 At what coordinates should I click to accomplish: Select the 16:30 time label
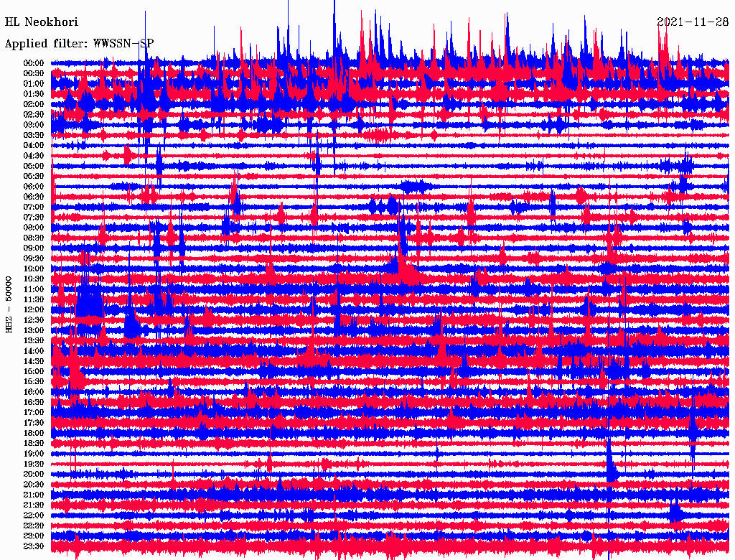[34, 403]
